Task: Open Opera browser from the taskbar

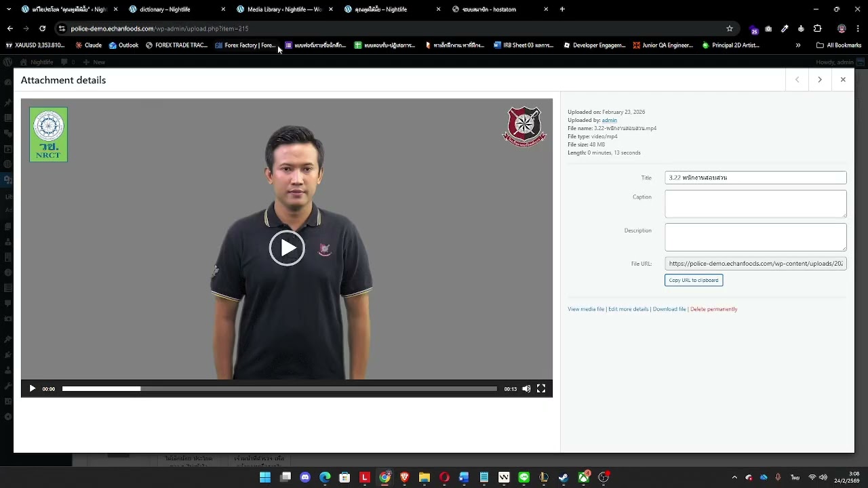Action: click(444, 478)
